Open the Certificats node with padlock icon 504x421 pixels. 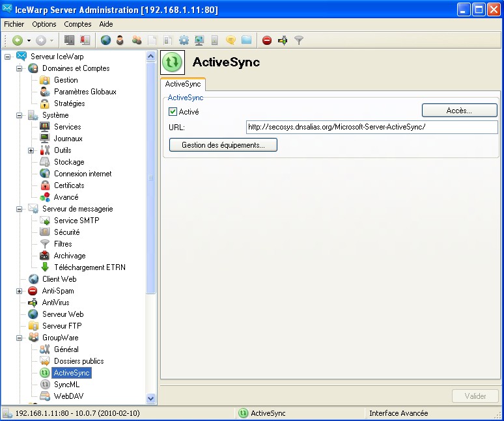pyautogui.click(x=68, y=185)
